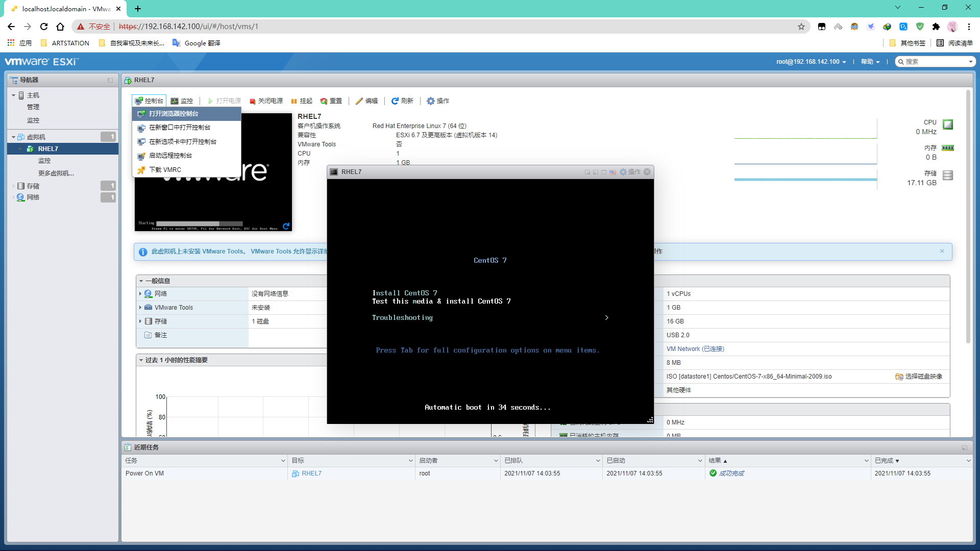Choose 下载 VMRC from console menu
The image size is (980, 551).
pos(165,170)
